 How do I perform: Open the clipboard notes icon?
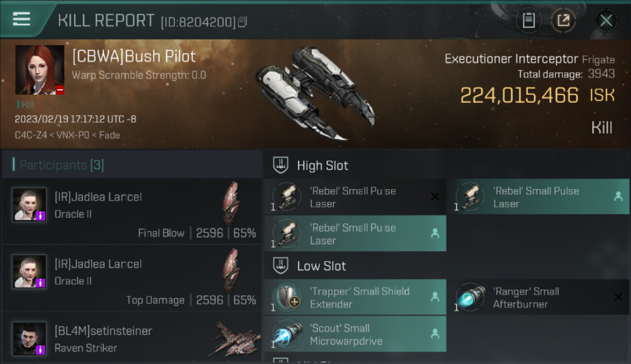(529, 20)
